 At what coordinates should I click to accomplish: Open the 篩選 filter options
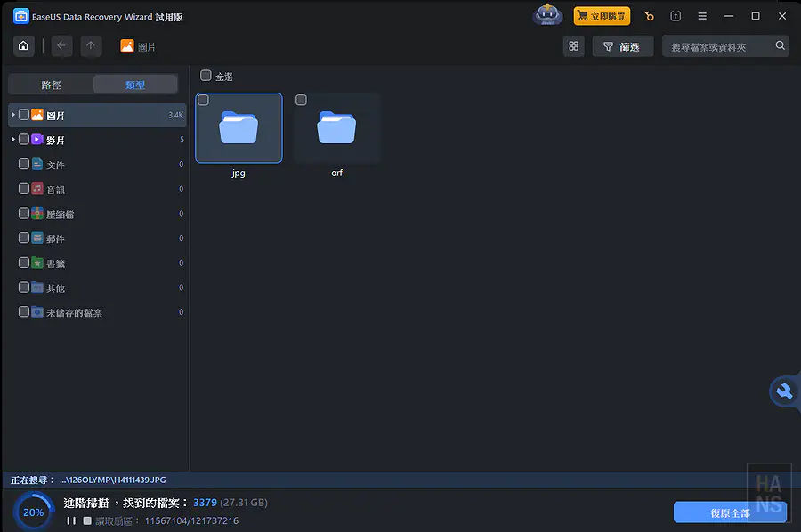[622, 46]
